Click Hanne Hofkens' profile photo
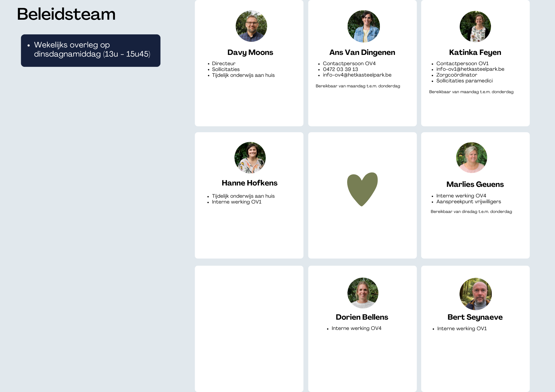Viewport: 555px width, 392px height. point(250,158)
